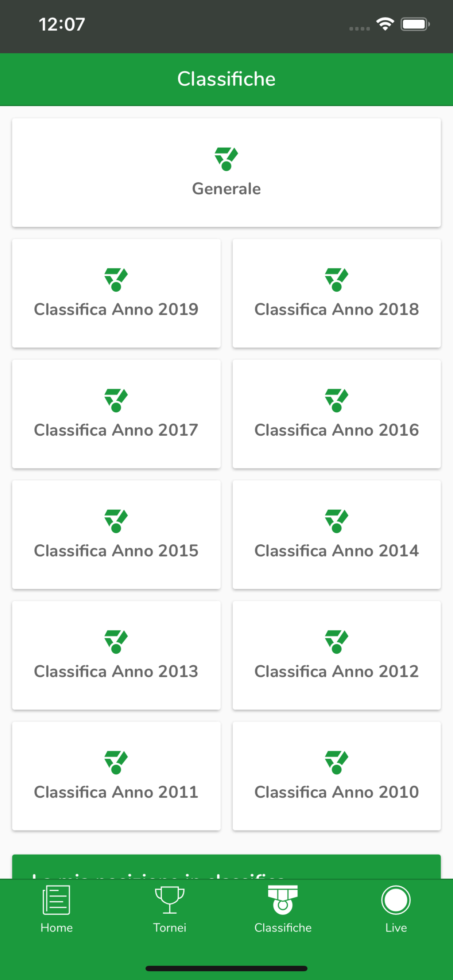Tap the medal icon for Anno 2012

coord(337,641)
